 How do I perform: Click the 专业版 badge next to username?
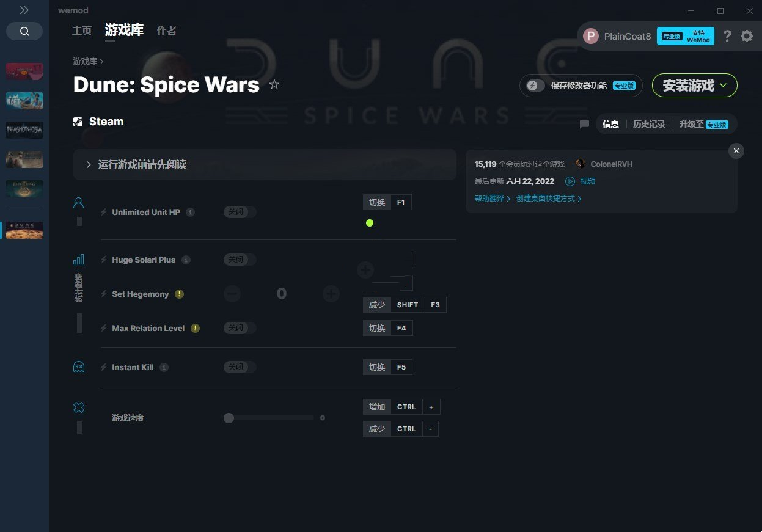tap(672, 36)
